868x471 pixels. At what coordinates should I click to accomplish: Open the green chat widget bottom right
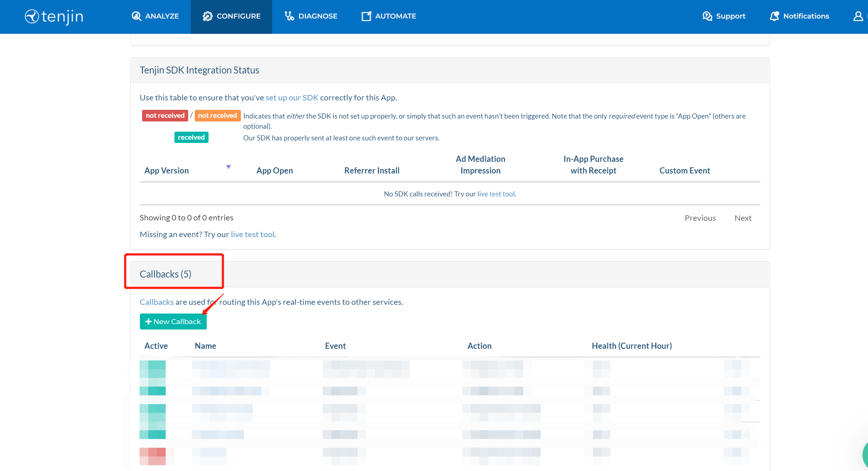coord(865,455)
